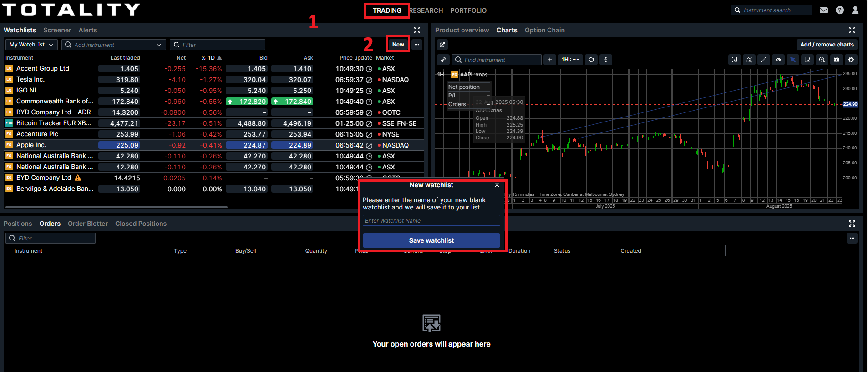Open the chart vertical dots menu
Viewport: 868px width, 372px height.
click(x=606, y=60)
